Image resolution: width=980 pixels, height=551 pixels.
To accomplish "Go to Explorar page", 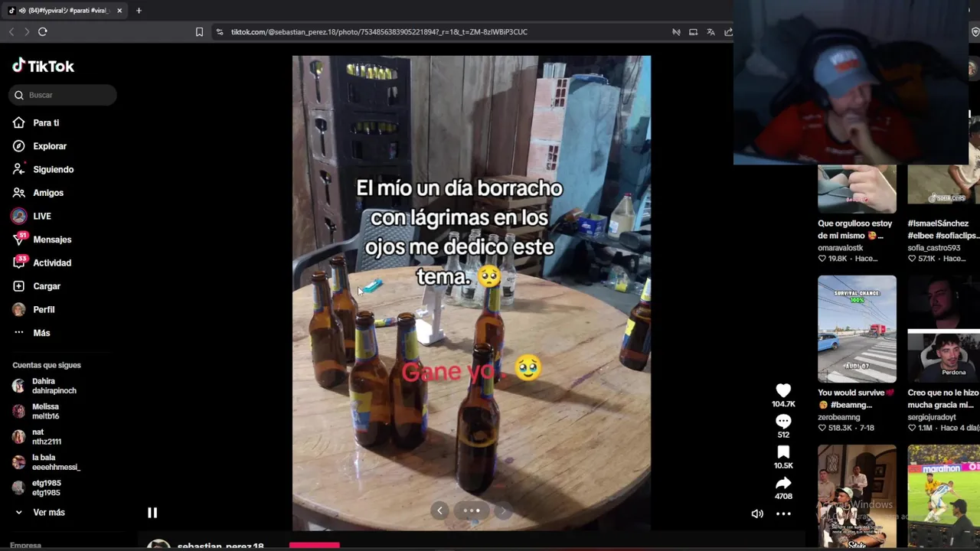I will [40, 146].
